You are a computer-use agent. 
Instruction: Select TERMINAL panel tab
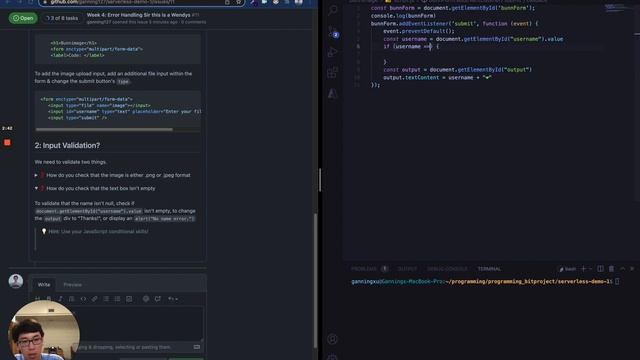489,269
